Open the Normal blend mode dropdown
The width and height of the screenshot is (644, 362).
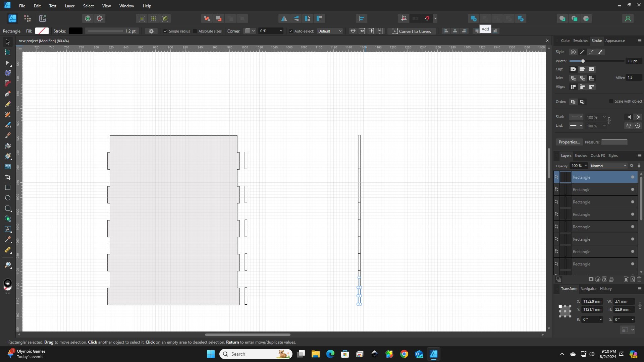click(x=608, y=166)
